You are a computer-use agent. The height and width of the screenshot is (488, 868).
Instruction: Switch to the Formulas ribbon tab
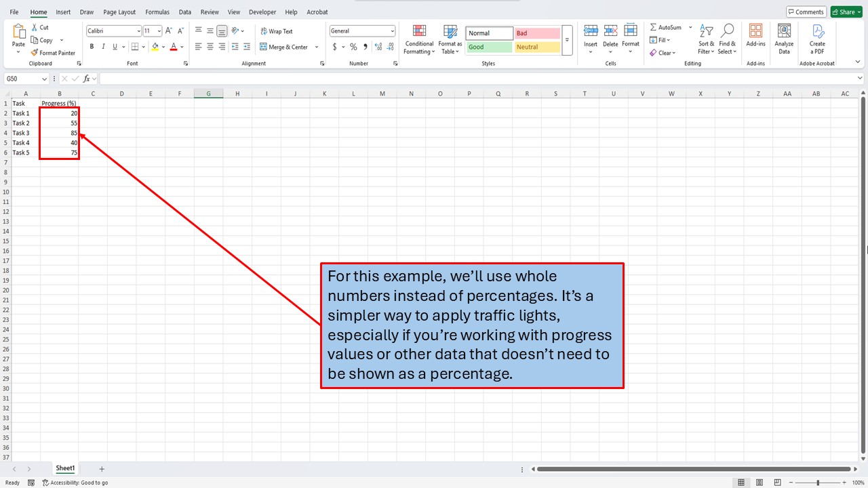[157, 12]
